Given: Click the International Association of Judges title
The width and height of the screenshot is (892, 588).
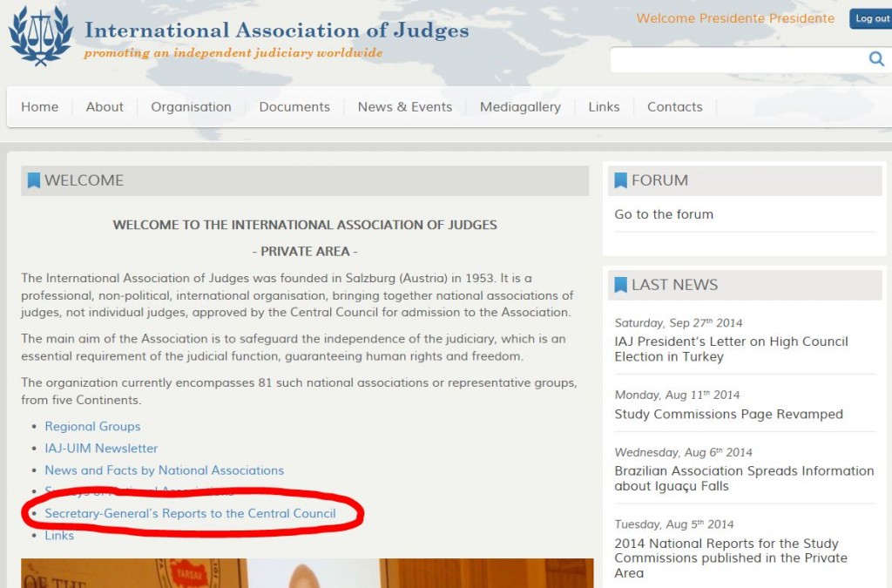Looking at the screenshot, I should tap(277, 30).
